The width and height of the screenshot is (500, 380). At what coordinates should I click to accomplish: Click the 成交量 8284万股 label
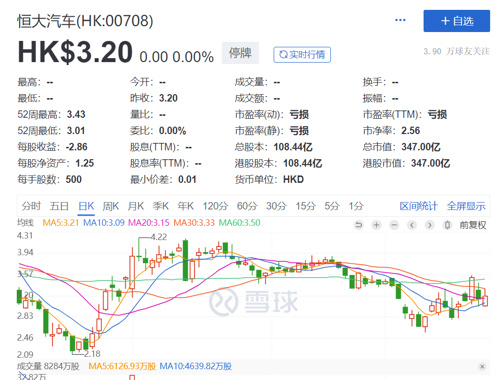coord(48,366)
